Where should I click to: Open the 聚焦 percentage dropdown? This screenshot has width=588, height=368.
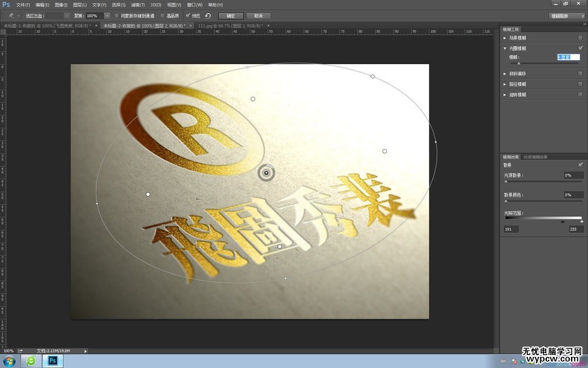(x=108, y=15)
